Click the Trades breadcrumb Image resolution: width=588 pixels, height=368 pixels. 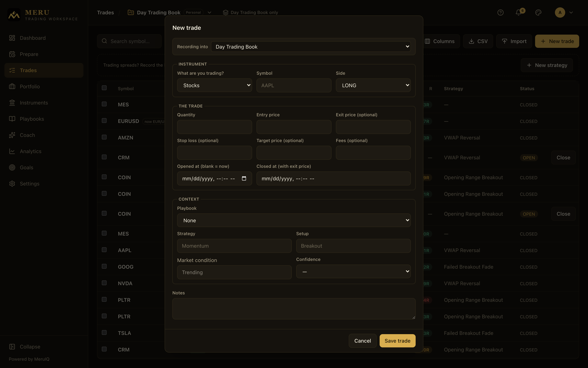click(105, 12)
